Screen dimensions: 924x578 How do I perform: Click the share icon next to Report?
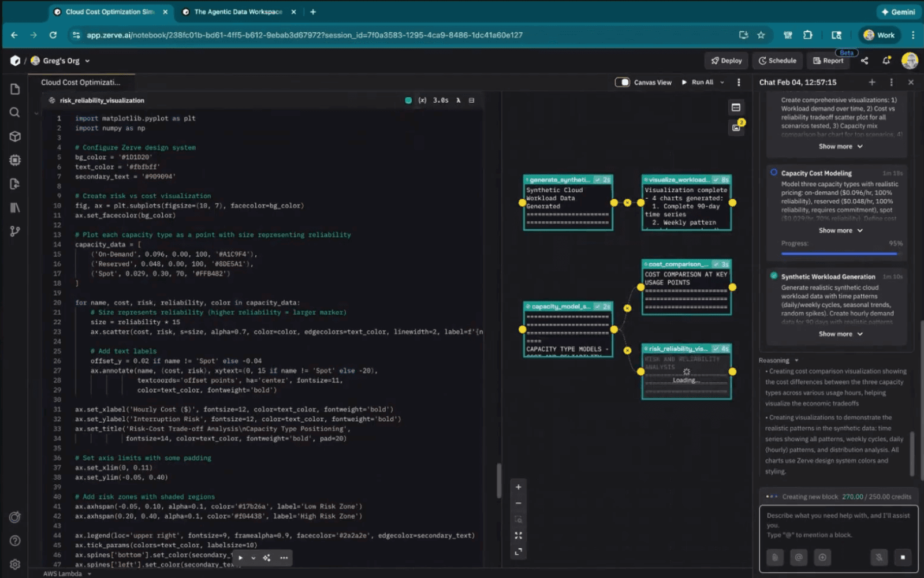coord(865,60)
